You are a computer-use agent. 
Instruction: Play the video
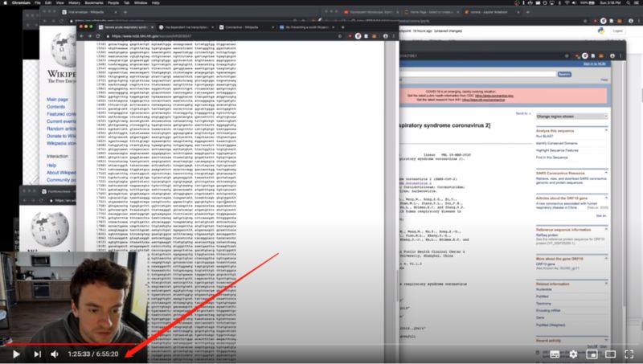click(x=16, y=354)
